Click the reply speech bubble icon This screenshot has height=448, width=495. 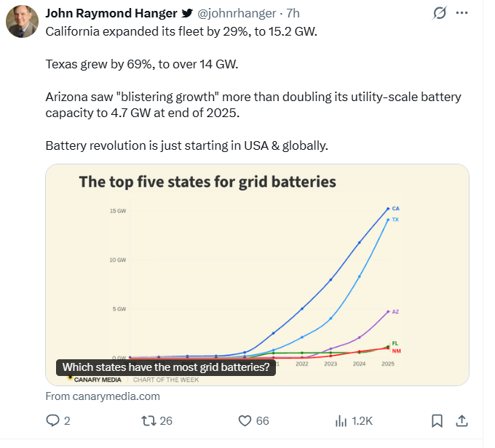click(x=52, y=420)
